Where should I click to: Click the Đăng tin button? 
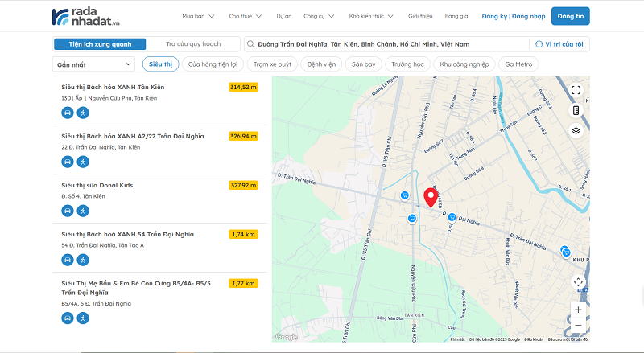[571, 16]
